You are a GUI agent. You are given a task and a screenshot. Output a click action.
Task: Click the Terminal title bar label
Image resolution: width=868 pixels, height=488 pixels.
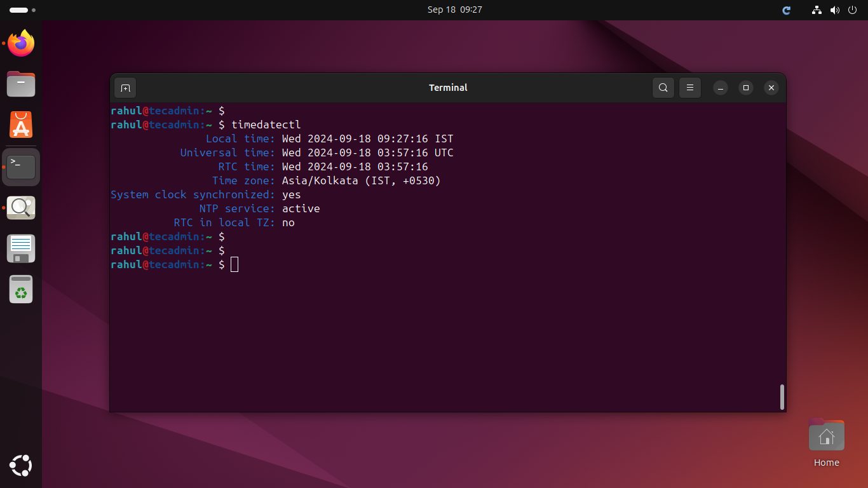click(x=448, y=88)
